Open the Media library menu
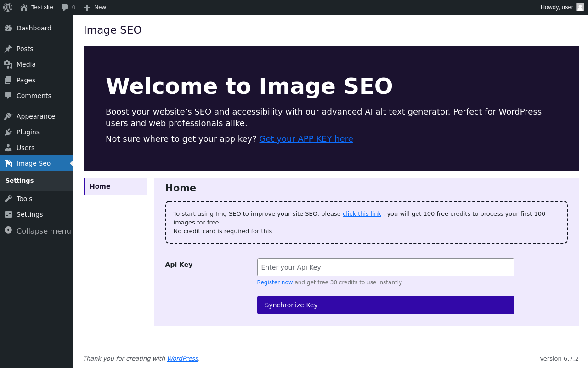Screen dimensions: 588x368 point(37,64)
